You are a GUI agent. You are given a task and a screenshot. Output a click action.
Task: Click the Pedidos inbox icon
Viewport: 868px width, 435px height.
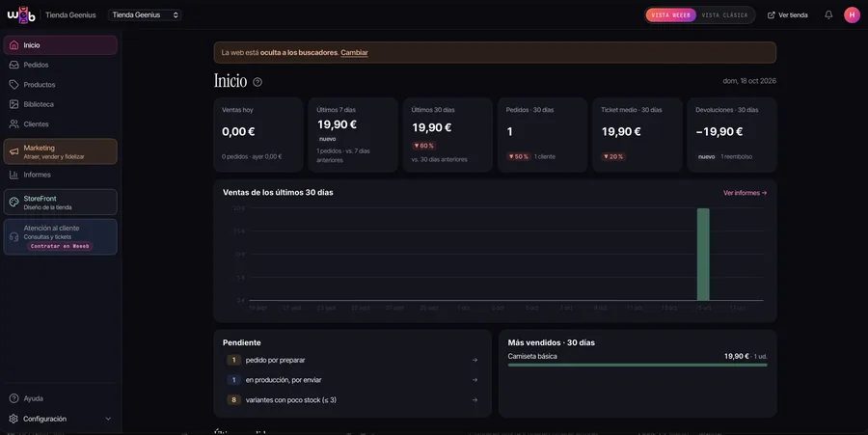14,65
